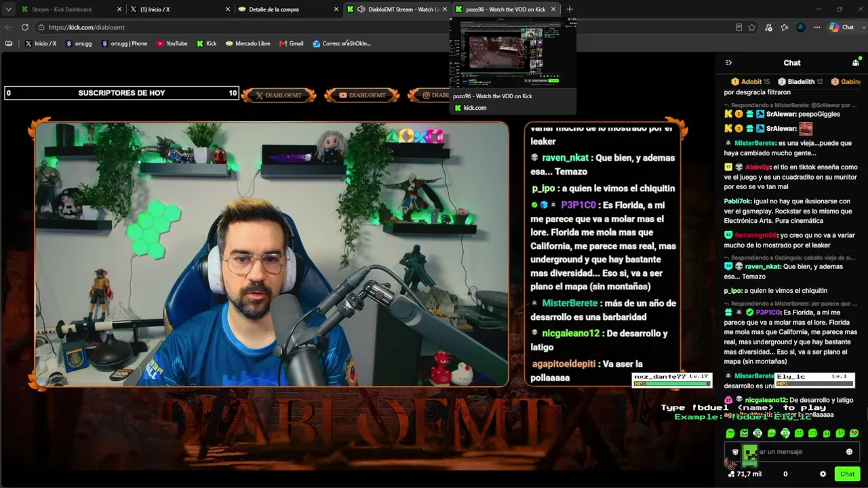The width and height of the screenshot is (868, 488).
Task: Click username raven_nkat in the chat panel
Action: click(x=764, y=266)
